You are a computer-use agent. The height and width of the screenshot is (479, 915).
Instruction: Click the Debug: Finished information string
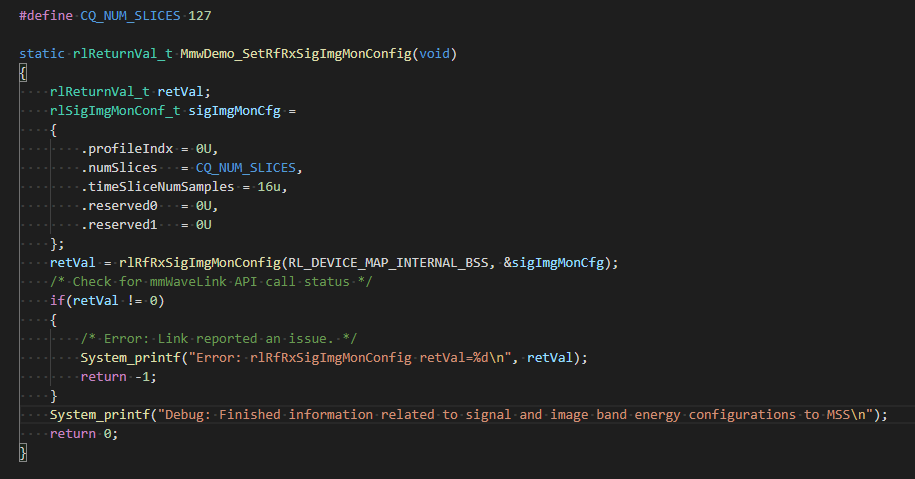point(515,415)
